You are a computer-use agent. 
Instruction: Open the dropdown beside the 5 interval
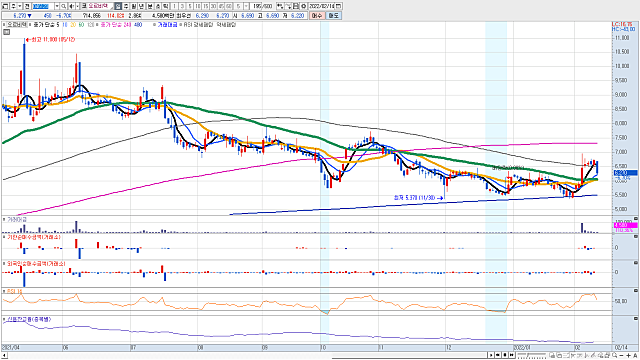[247, 6]
